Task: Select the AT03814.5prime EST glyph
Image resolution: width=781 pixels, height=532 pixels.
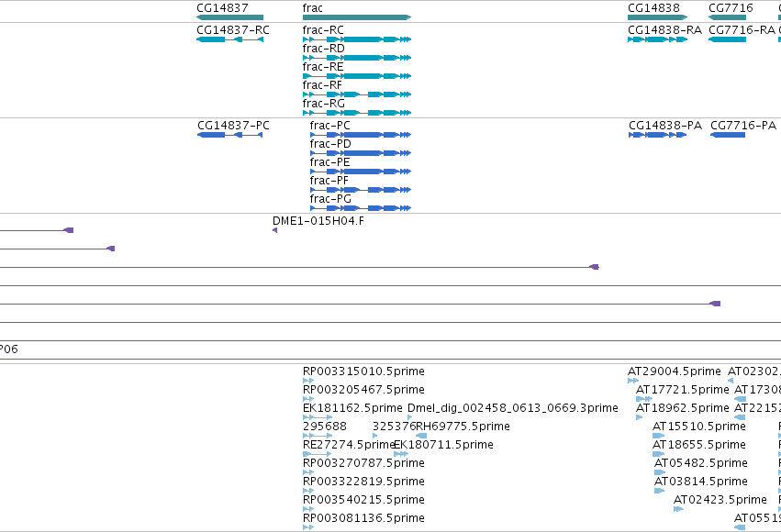Action: (x=660, y=492)
